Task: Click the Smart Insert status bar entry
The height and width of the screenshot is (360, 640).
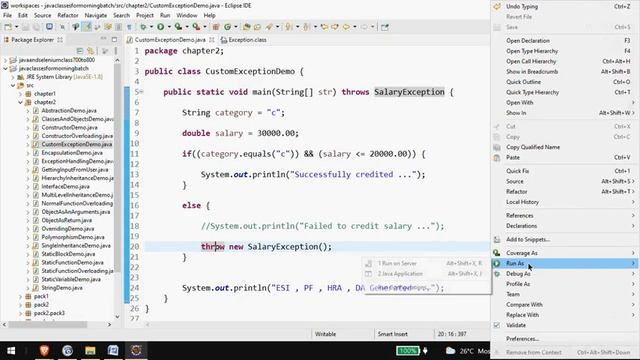Action: click(393, 334)
